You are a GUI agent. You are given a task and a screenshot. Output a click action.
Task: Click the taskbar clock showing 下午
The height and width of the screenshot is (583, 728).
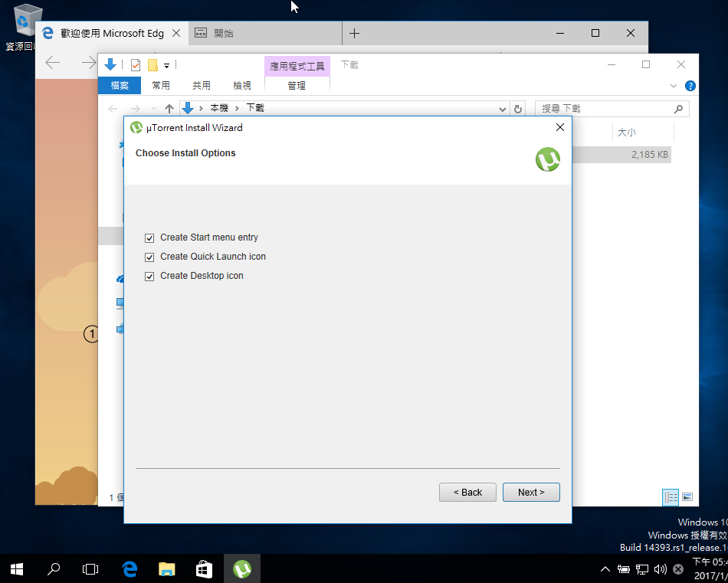710,568
